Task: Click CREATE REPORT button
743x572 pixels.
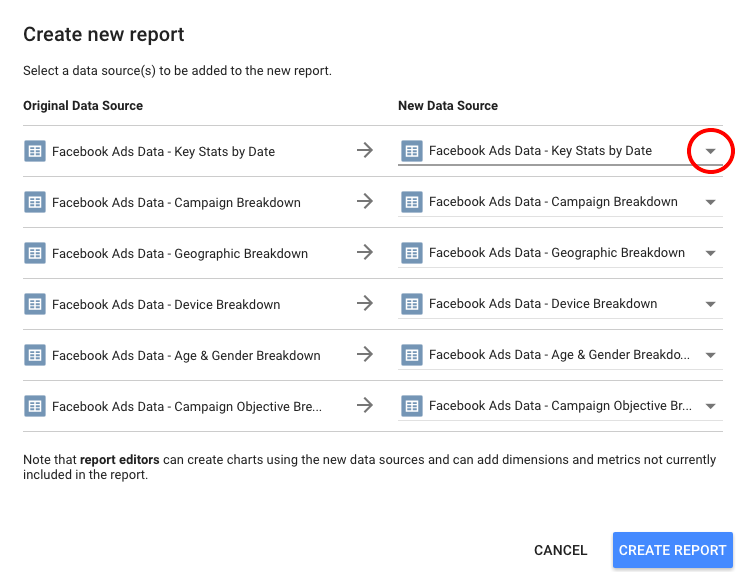Action: pyautogui.click(x=672, y=550)
